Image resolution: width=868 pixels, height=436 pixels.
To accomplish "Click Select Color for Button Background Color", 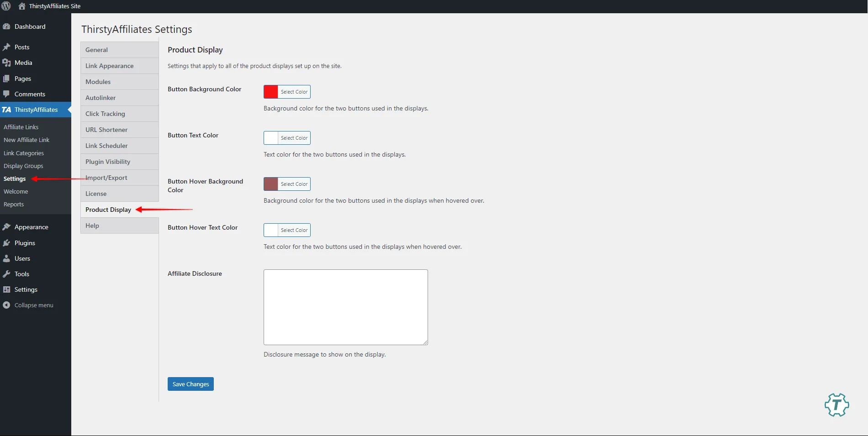I will click(294, 92).
